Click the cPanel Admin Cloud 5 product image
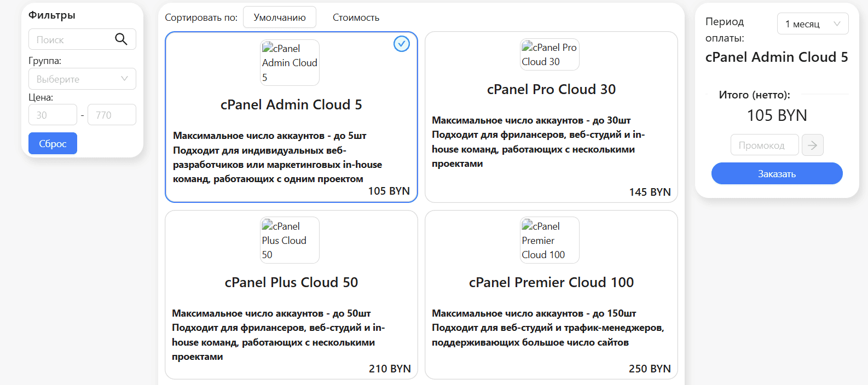The image size is (868, 385). 290,62
